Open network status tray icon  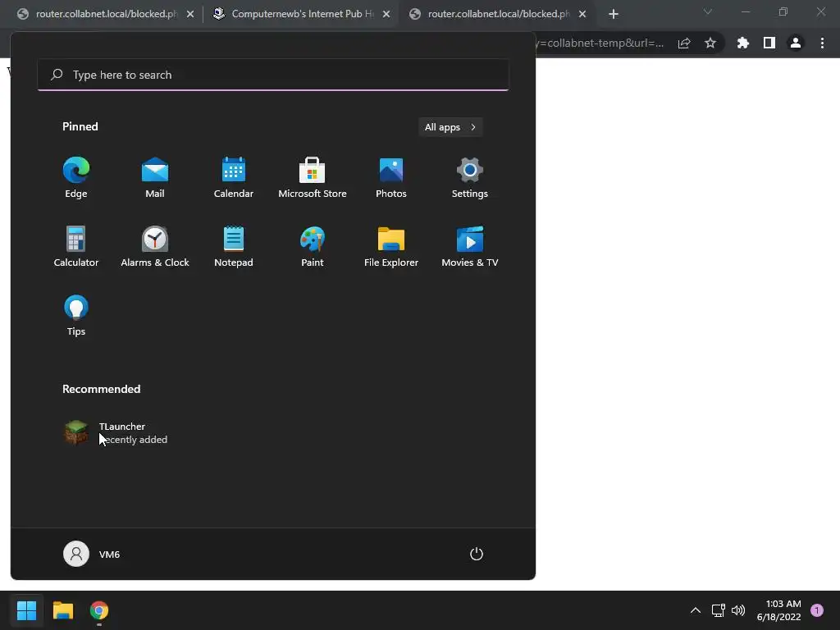pyautogui.click(x=718, y=610)
